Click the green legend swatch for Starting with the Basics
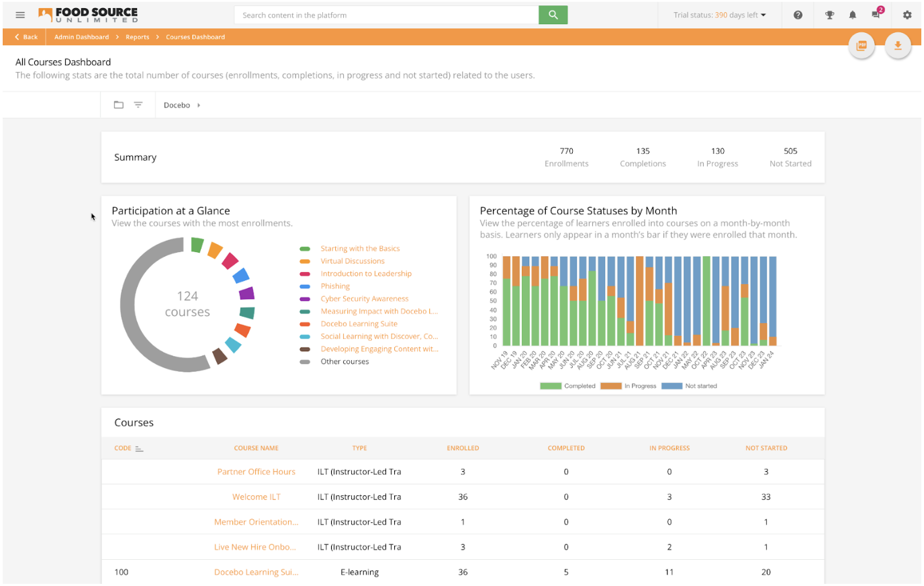The image size is (924, 586). click(x=305, y=249)
